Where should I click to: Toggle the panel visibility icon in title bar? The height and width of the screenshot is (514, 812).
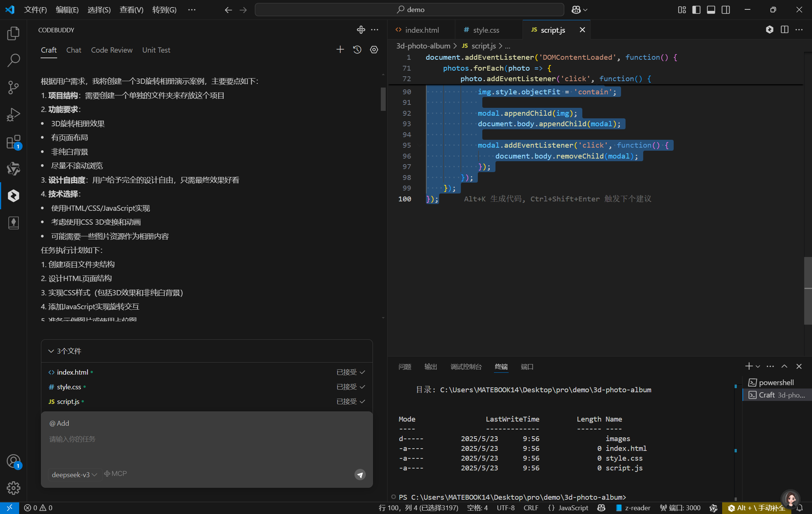pos(711,10)
